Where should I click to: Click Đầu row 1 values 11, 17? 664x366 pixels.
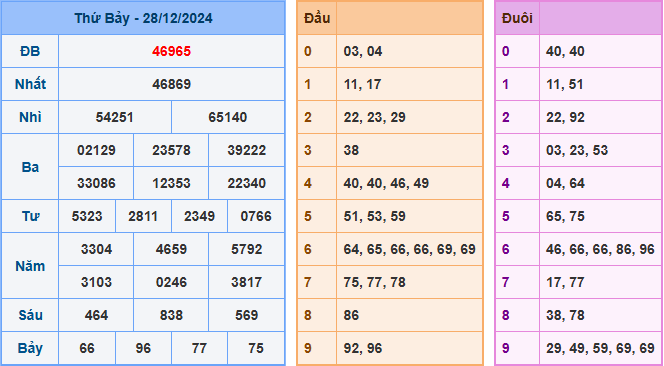click(x=362, y=84)
